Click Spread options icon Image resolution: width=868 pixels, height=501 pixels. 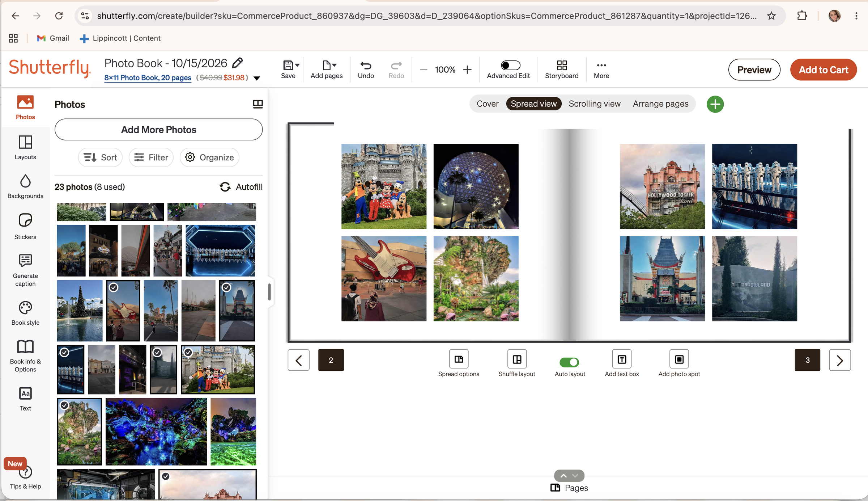click(459, 359)
